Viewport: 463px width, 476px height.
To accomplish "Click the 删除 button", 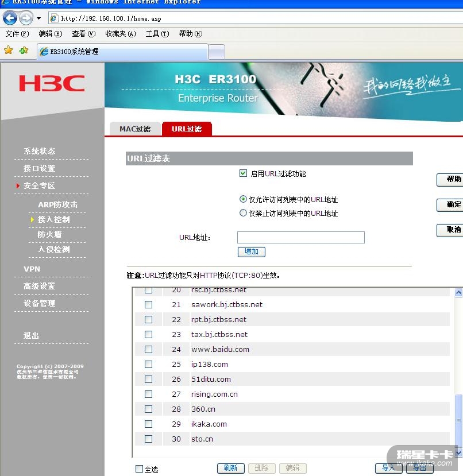I will [x=262, y=468].
